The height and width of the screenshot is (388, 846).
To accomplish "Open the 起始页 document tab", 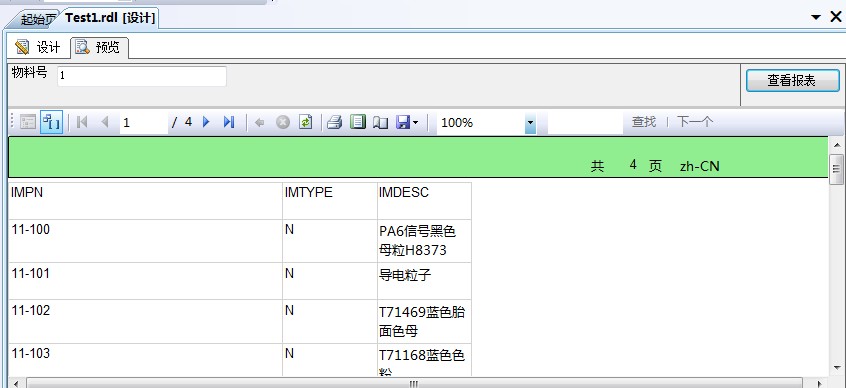I will 36,19.
